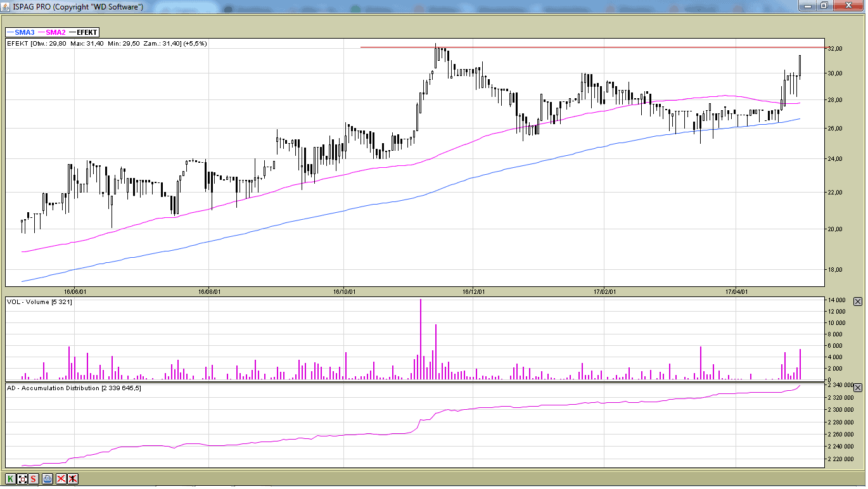This screenshot has width=868, height=489.
Task: Click the 17/04/01 date axis marker
Action: coord(737,292)
